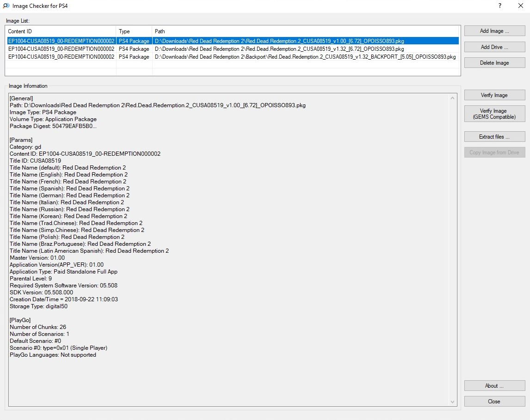
Task: Click the Title Name (Braz.Portuguese) line
Action: tap(80, 244)
